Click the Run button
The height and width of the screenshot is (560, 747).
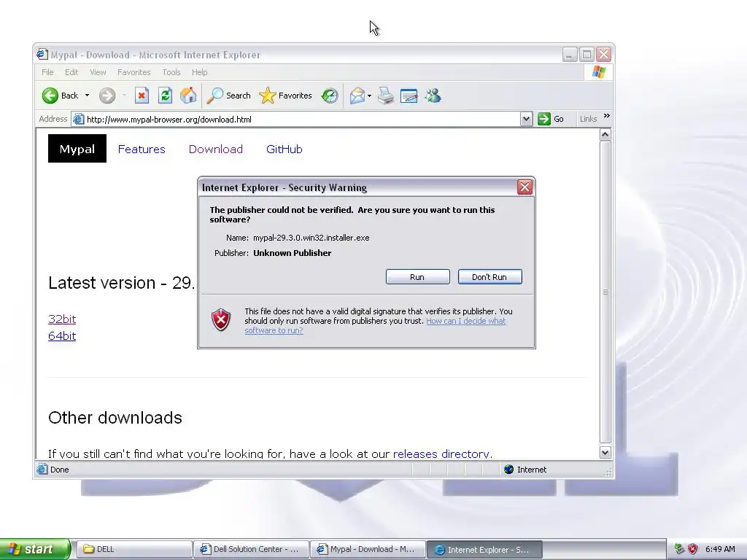[x=417, y=276]
